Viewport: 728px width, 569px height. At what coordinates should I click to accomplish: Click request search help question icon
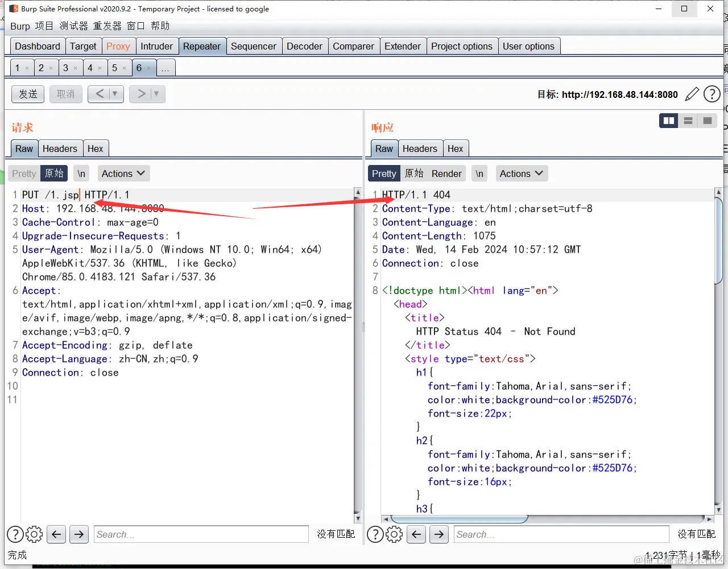coord(15,534)
